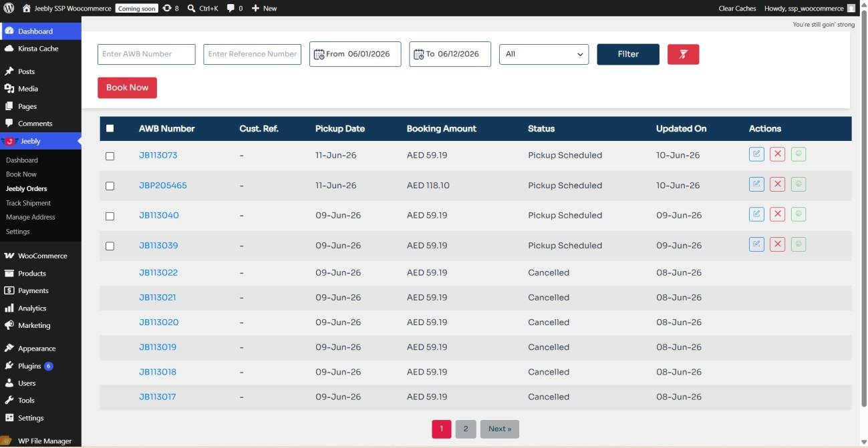Screen dimensions: 868x448
Task: Open AWB link JB113022
Action: point(158,272)
